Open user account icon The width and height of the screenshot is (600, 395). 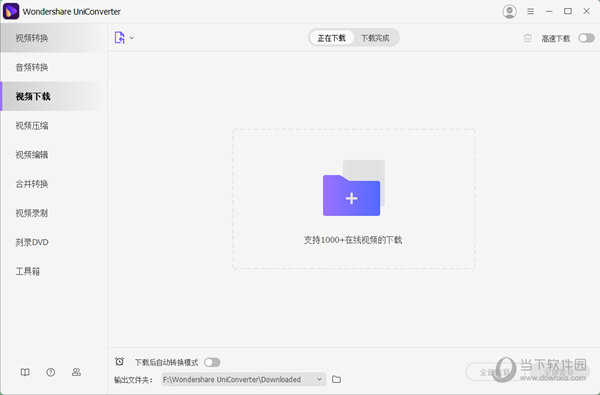509,11
